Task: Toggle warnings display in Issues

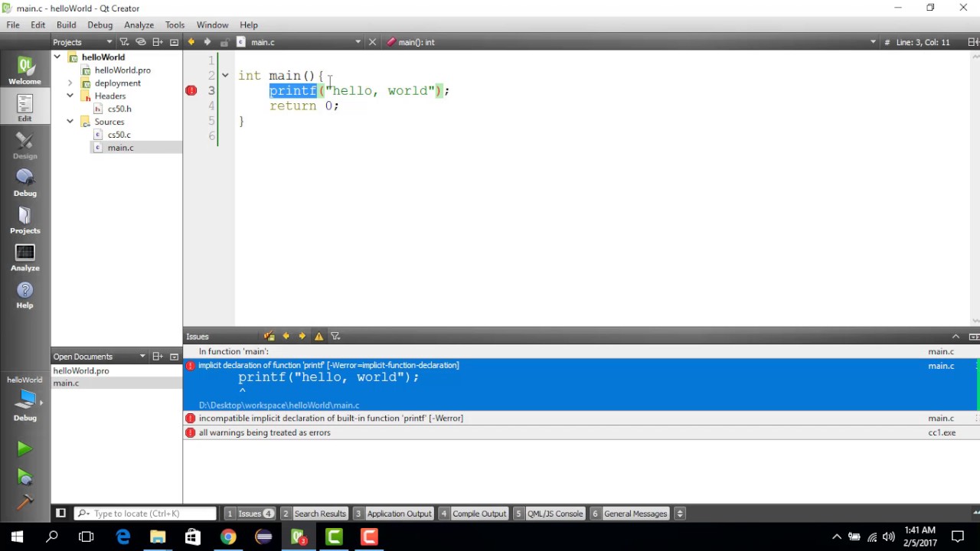Action: 318,336
